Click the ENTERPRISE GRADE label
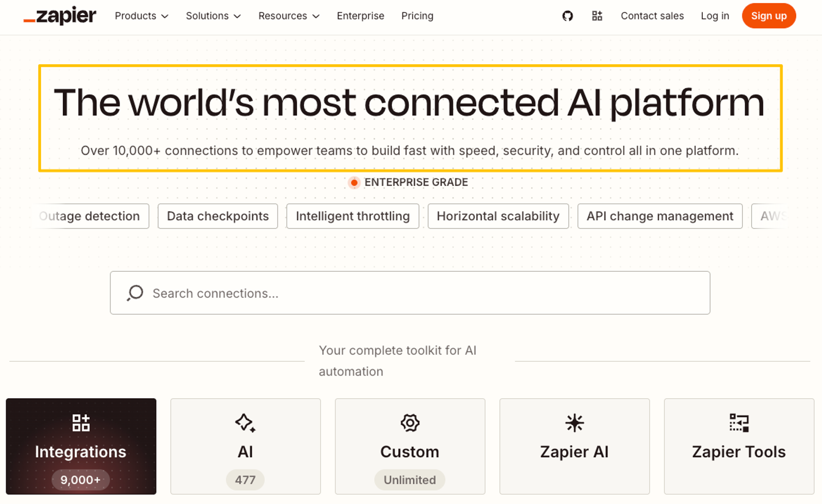This screenshot has width=822, height=504. (x=416, y=182)
